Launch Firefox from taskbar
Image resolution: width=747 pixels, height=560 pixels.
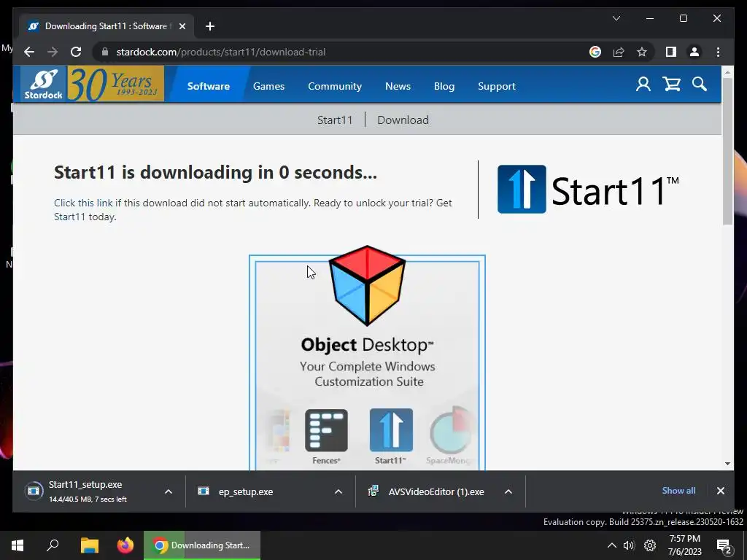pos(125,545)
